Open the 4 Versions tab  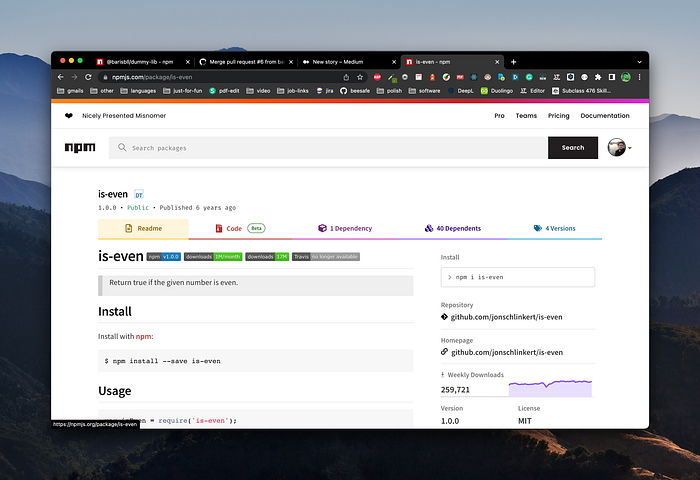click(x=554, y=229)
